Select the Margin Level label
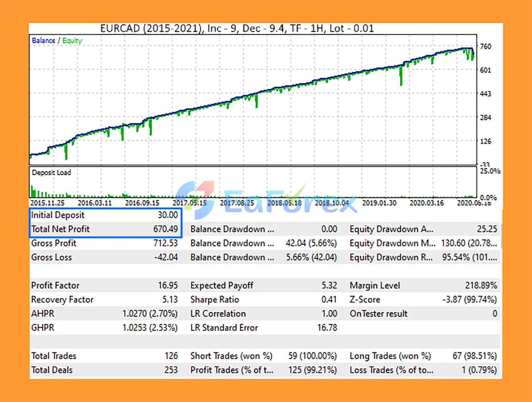Image resolution: width=532 pixels, height=402 pixels. [x=375, y=286]
